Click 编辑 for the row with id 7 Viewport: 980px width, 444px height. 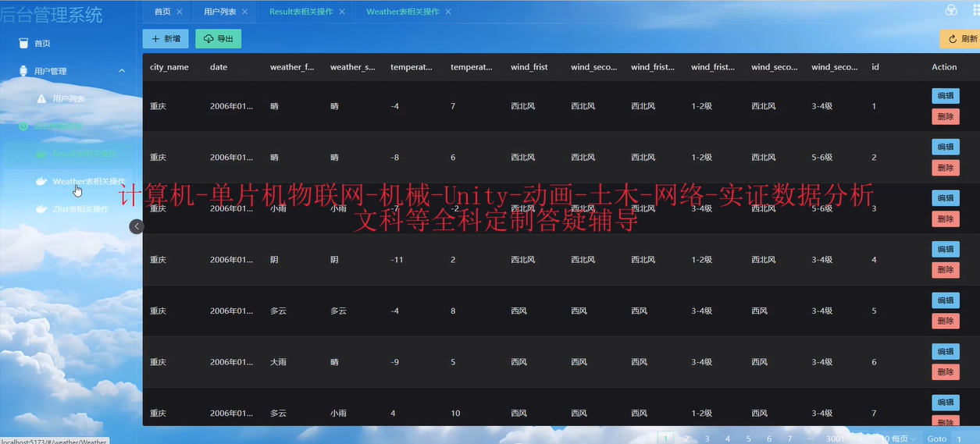coord(946,402)
